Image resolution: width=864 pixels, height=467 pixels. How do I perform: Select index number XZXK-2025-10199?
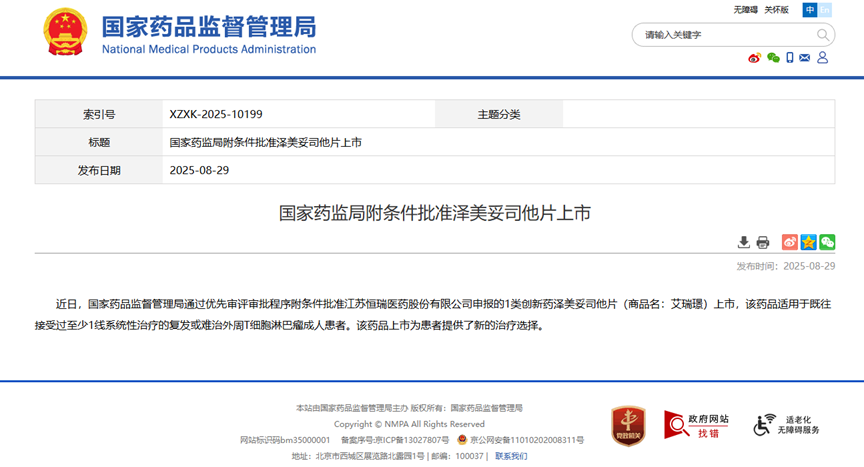216,115
